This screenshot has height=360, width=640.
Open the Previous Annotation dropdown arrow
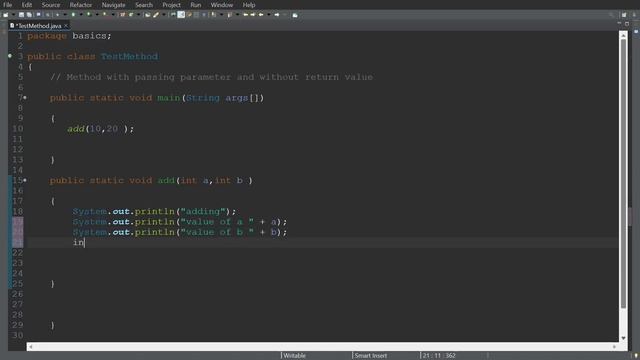tap(237, 15)
